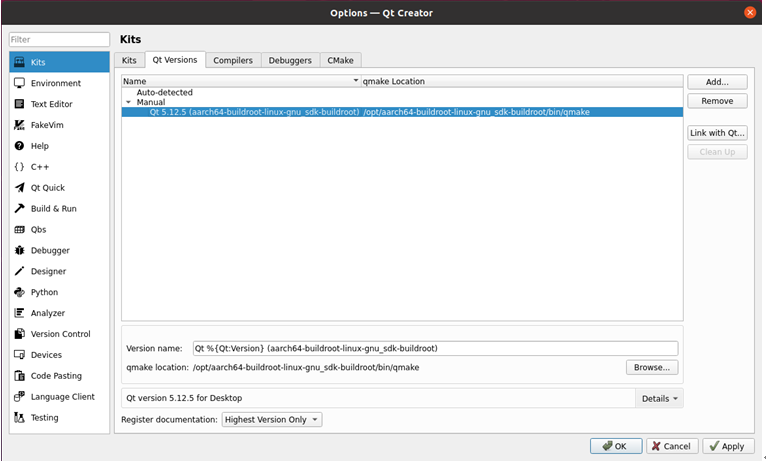The height and width of the screenshot is (461, 766).
Task: Expand the Details dropdown
Action: 660,398
